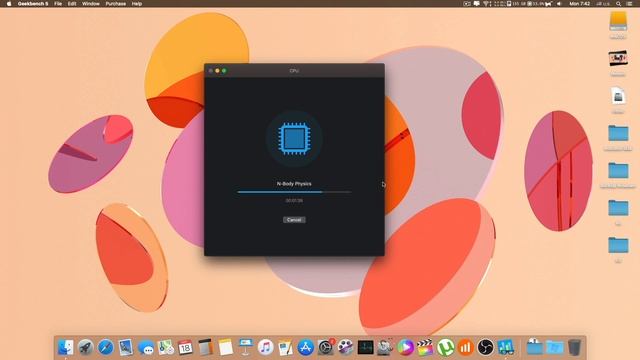Open Maps from the Dock
640x360 pixels.
click(166, 347)
